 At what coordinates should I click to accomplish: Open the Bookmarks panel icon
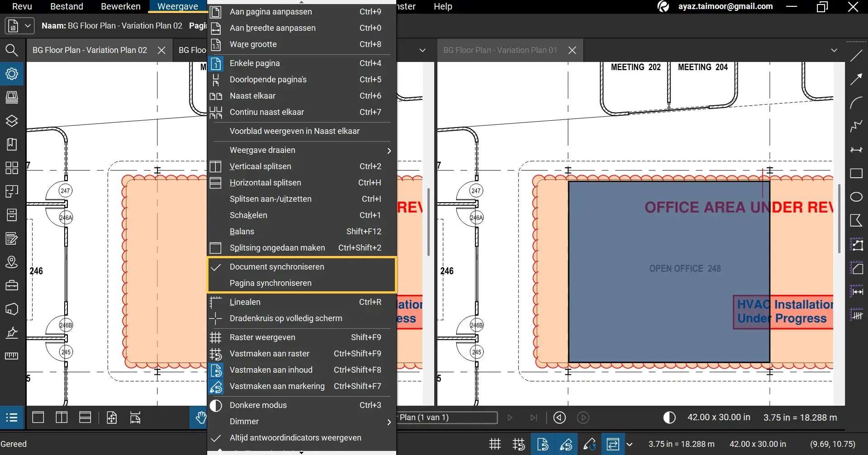pyautogui.click(x=12, y=144)
